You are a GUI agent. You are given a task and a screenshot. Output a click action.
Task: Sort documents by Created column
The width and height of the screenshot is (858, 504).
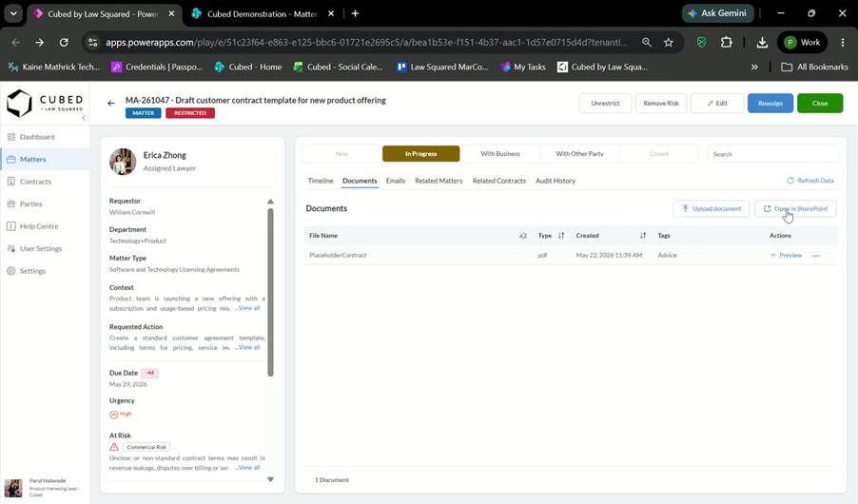pos(643,235)
